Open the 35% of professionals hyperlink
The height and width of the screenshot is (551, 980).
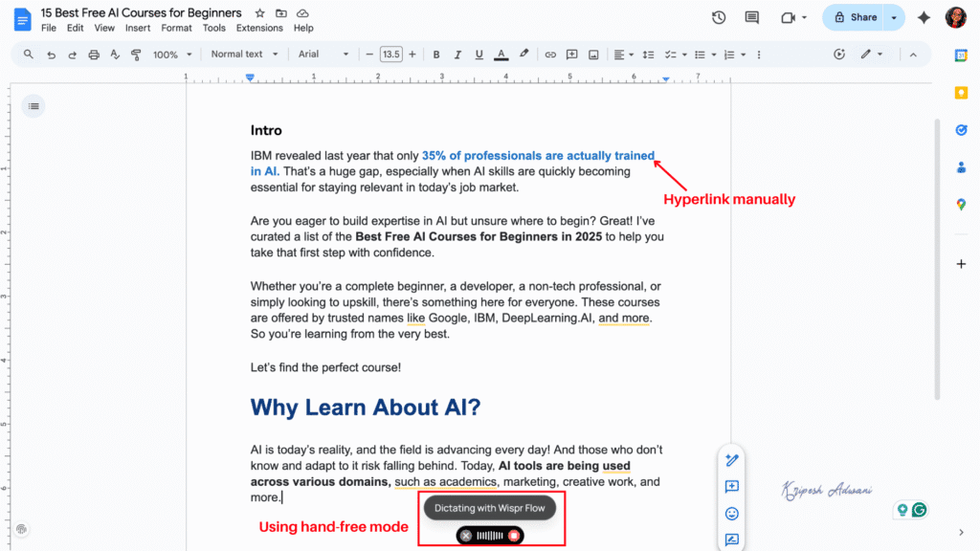[x=538, y=156]
